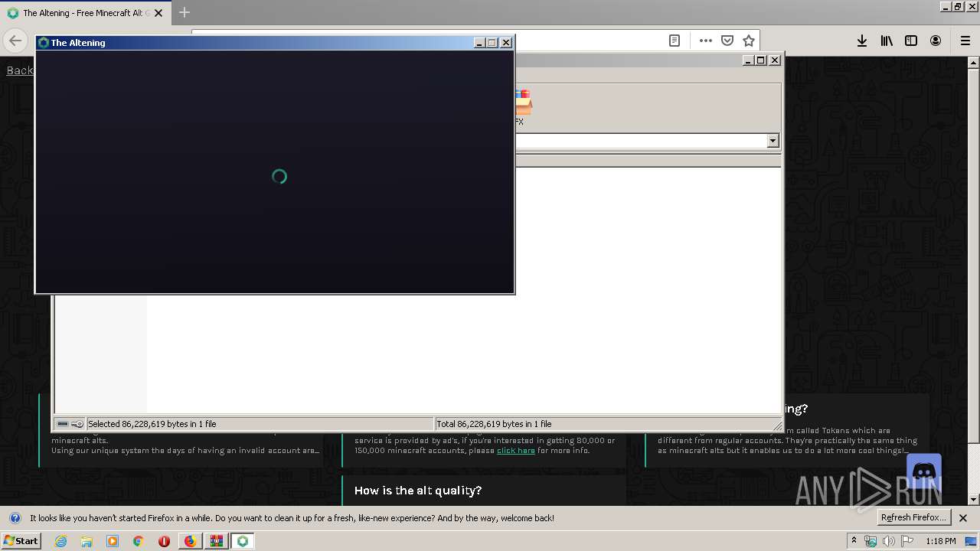Open a new Firefox tab
This screenshot has height=551, width=980.
pos(185,12)
